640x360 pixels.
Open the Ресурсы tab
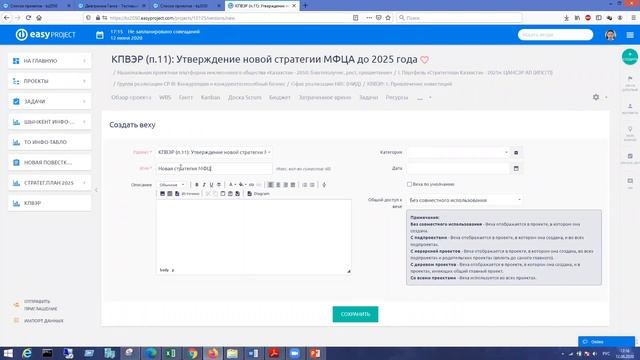pyautogui.click(x=397, y=98)
